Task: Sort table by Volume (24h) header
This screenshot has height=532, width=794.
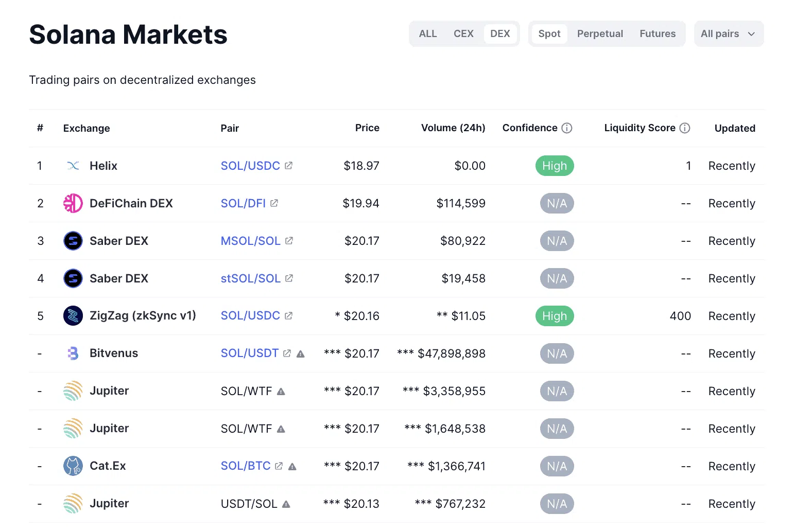Action: coord(453,128)
